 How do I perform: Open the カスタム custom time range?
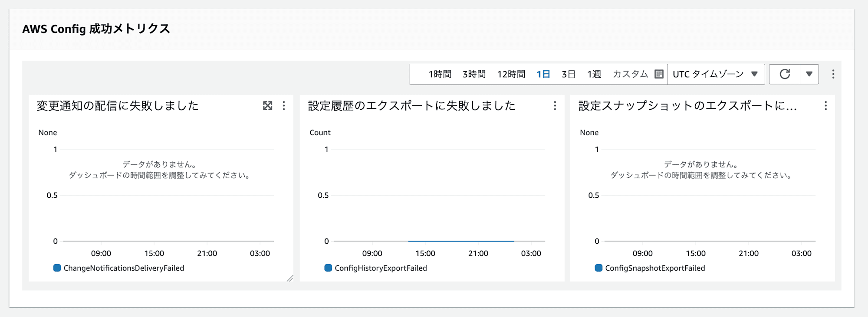tap(630, 74)
